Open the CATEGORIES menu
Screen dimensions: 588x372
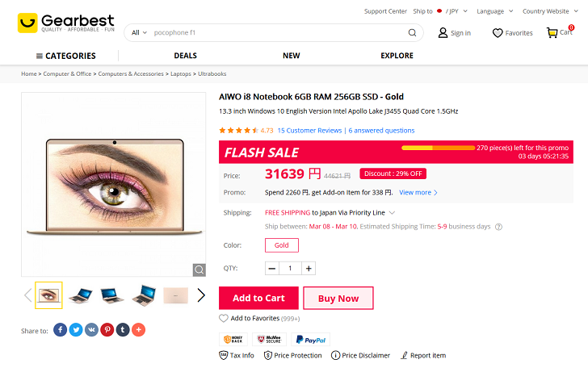65,56
